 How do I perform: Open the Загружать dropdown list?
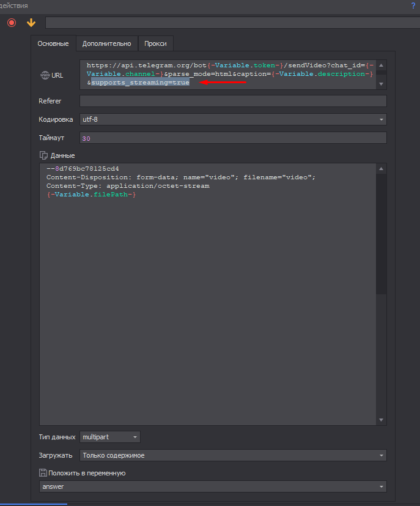[232, 455]
